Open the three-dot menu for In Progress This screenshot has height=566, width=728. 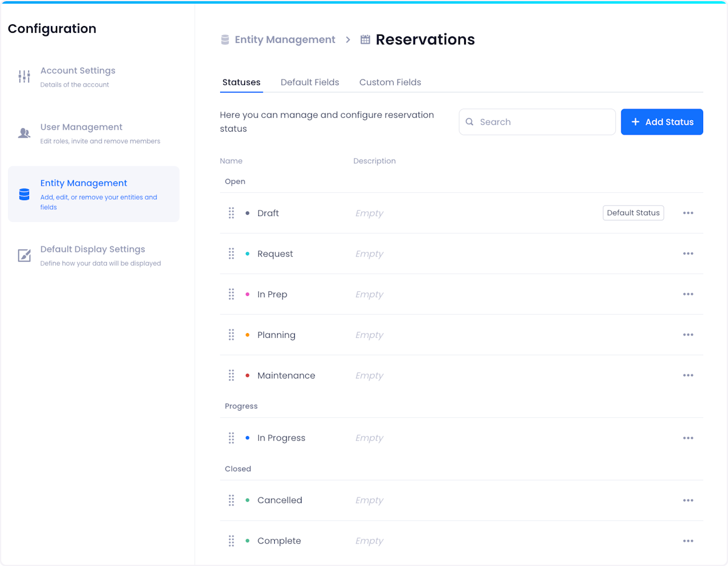pos(688,438)
